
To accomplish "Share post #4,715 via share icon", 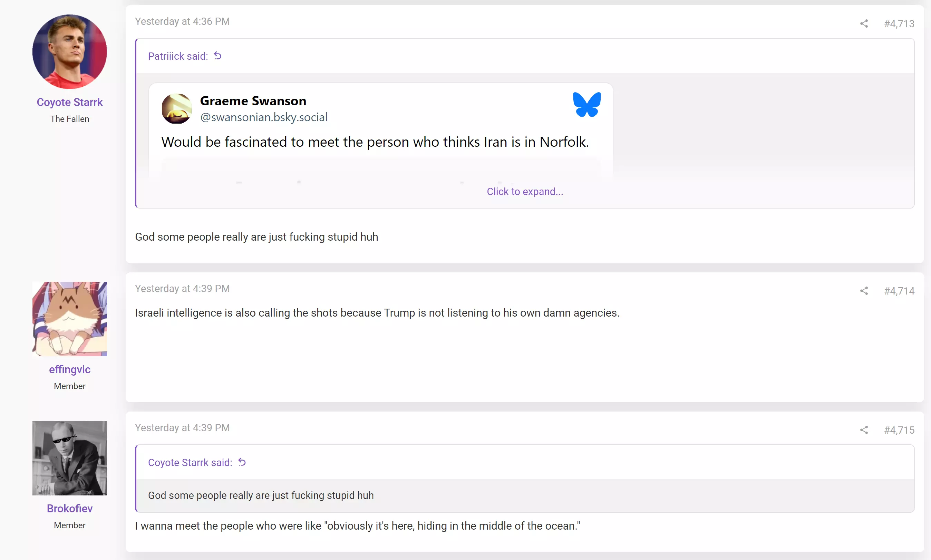I will pyautogui.click(x=864, y=430).
